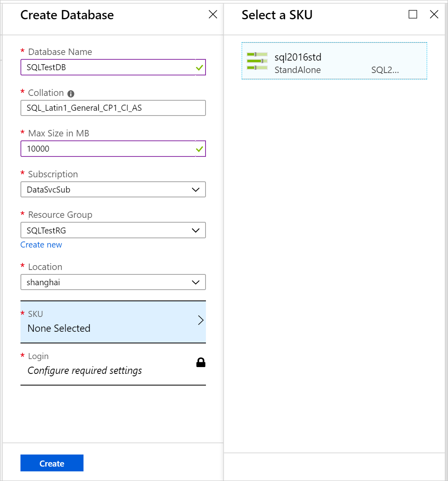Close the Select a SKU blade
Screen dimensions: 448x481
coord(434,14)
